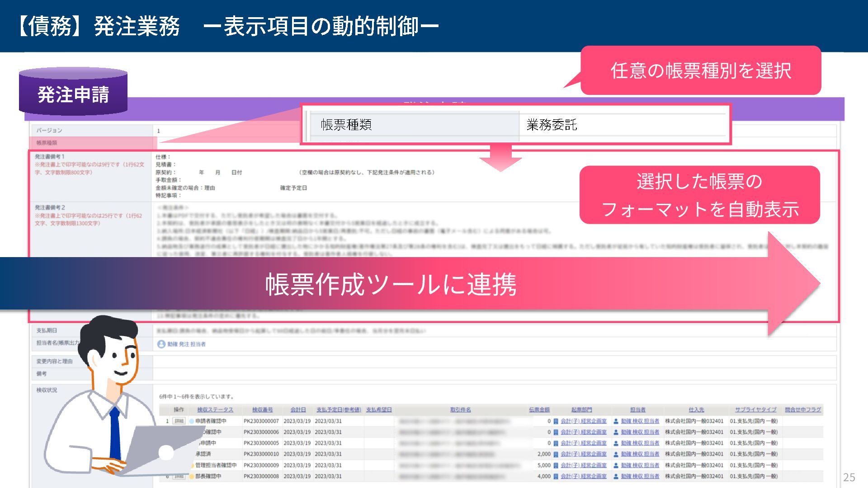868x488 pixels.
Task: Click the 詳細 button in row 1
Action: coord(179,421)
